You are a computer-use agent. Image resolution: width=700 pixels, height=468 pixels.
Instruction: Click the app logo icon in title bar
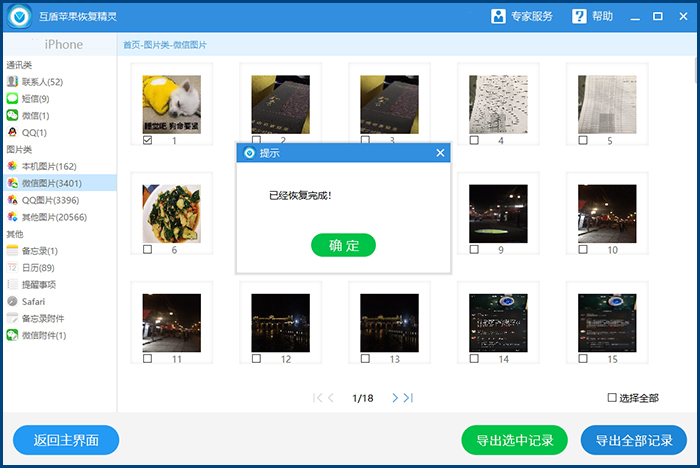click(x=19, y=17)
